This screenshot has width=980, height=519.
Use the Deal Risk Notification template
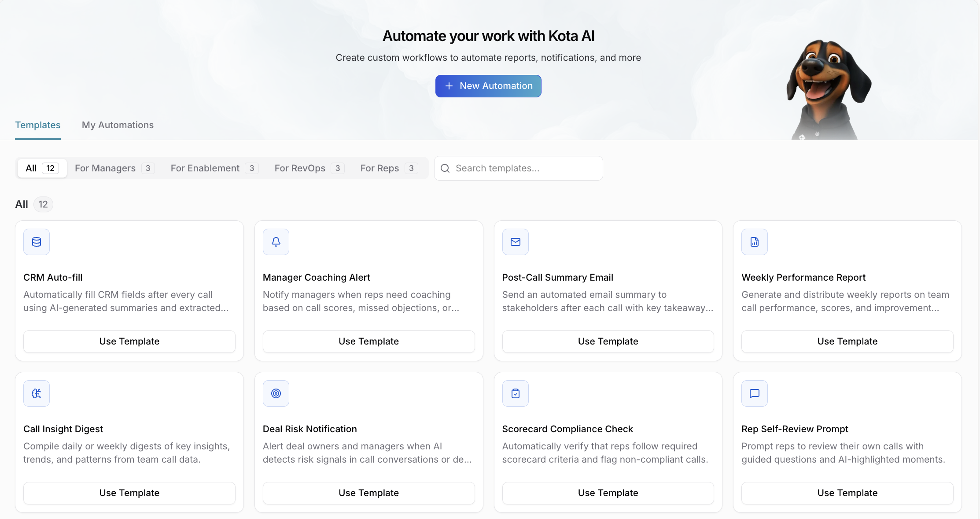tap(369, 493)
